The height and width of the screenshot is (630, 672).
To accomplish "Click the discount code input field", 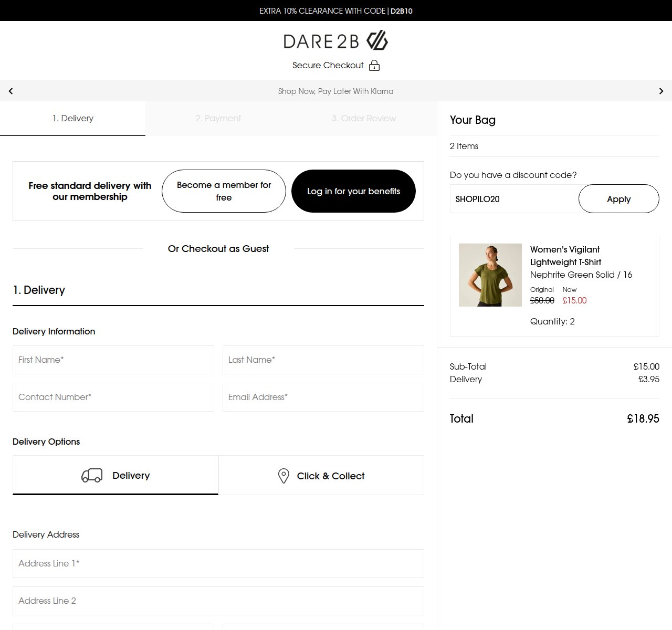I will point(514,199).
